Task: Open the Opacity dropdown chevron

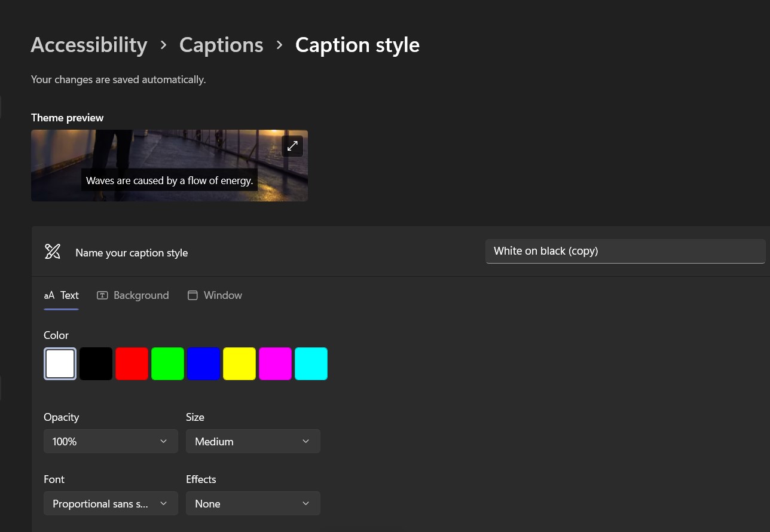Action: 163,441
